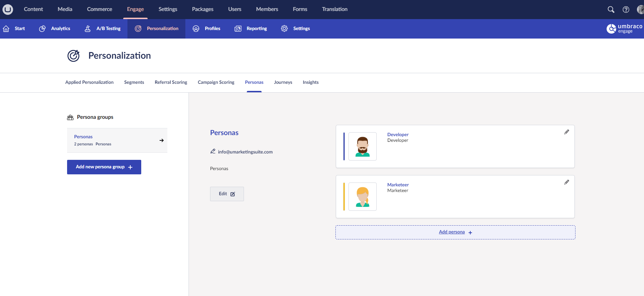Click the pencil icon on Marketeer card
Viewport: 644px width, 296px height.
point(566,182)
